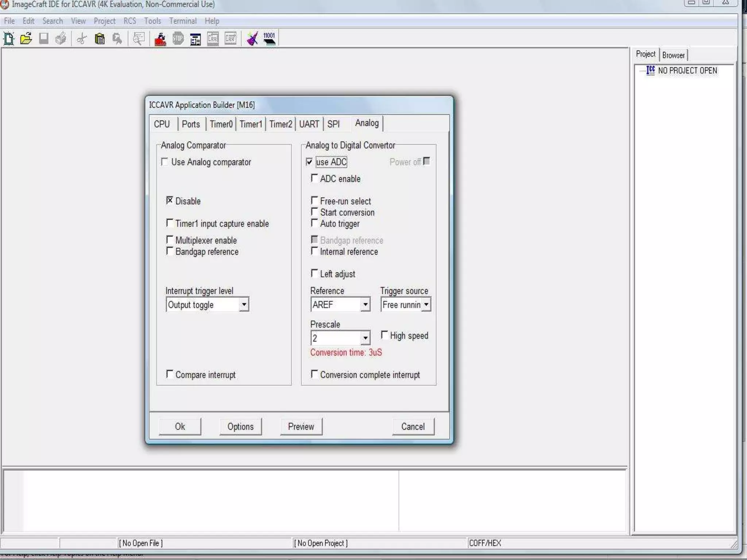Switch to the Timer1 tab
Image resolution: width=747 pixels, height=560 pixels.
(x=251, y=124)
